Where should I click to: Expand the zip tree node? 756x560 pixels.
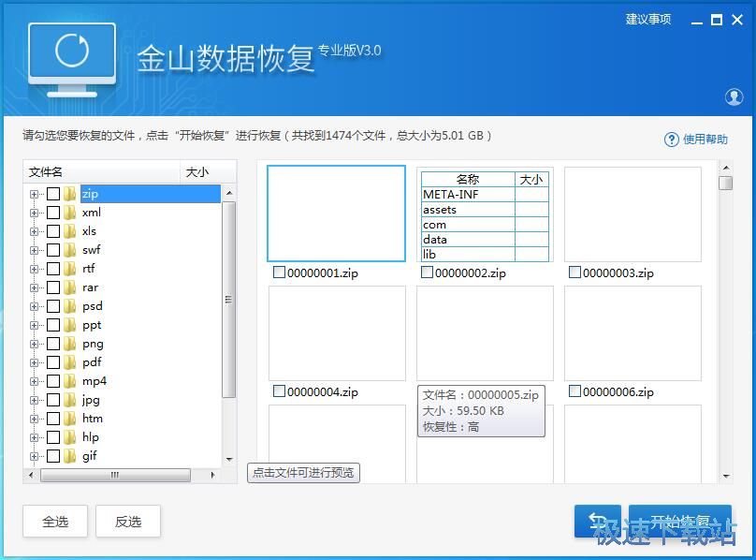coord(34,194)
